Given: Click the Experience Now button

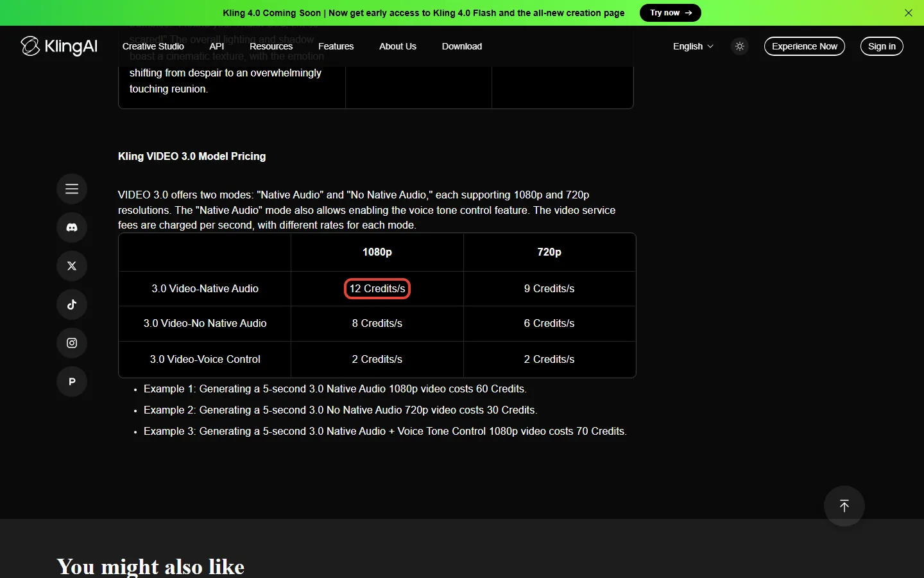Looking at the screenshot, I should coord(805,46).
